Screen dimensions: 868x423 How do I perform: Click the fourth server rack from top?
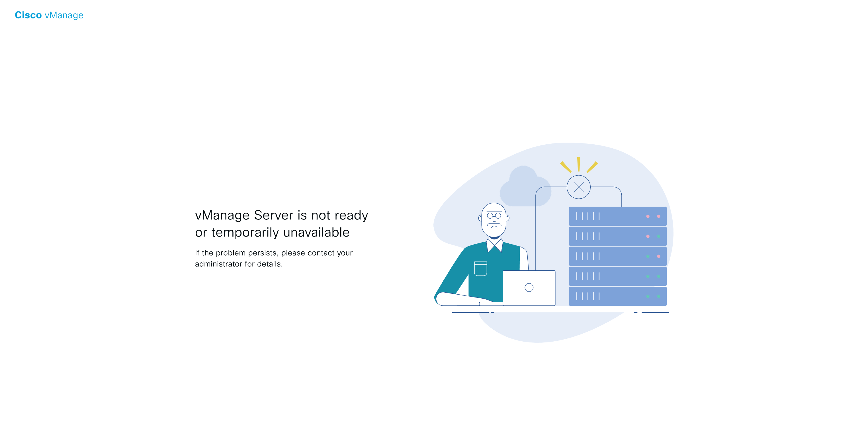pos(617,276)
